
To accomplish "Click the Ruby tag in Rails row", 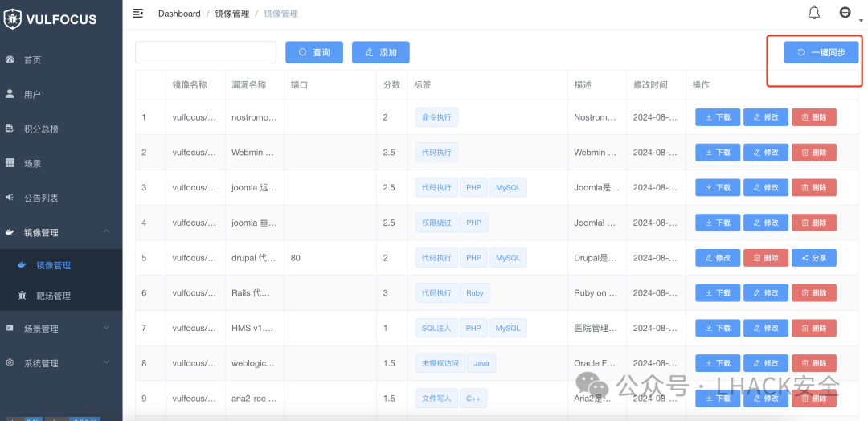I will pyautogui.click(x=475, y=292).
